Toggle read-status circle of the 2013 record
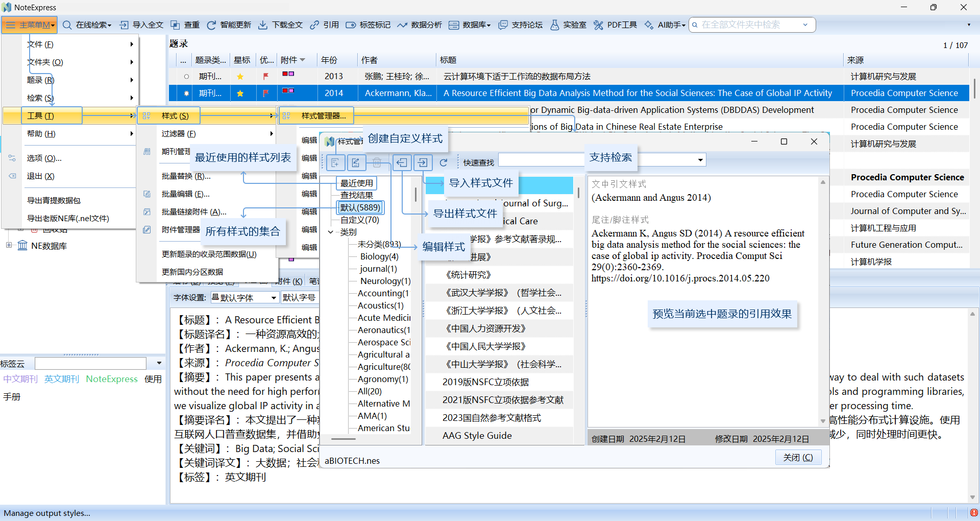This screenshot has height=521, width=980. tap(186, 77)
